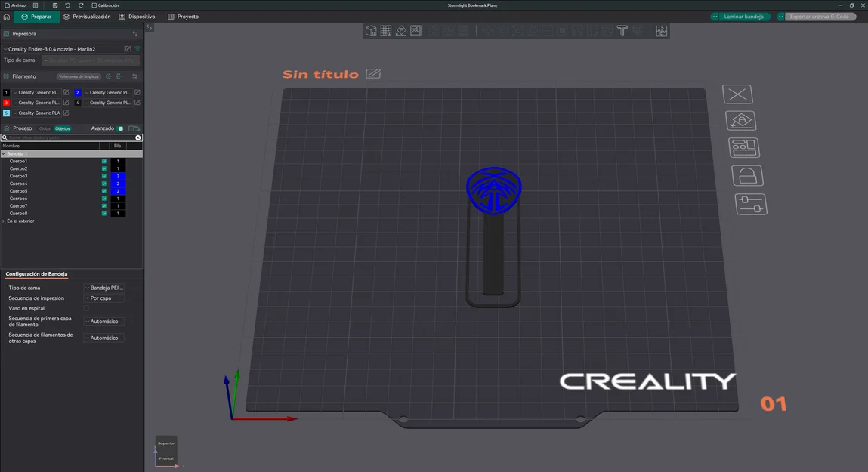Click the remove filament icon
868x472 pixels.
pos(119,76)
